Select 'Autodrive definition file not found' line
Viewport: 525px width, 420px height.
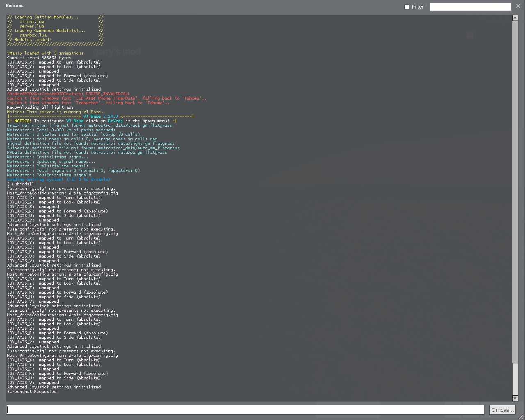93,148
